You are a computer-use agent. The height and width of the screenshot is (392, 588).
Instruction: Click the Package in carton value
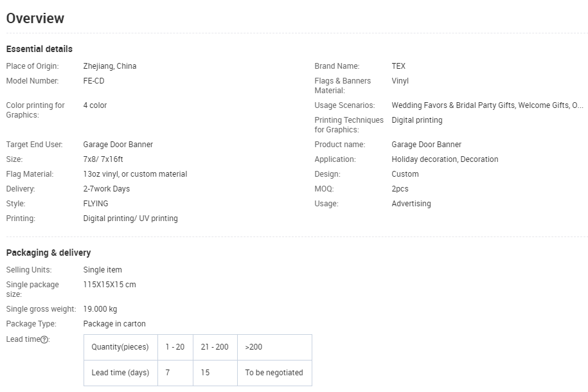tap(114, 324)
